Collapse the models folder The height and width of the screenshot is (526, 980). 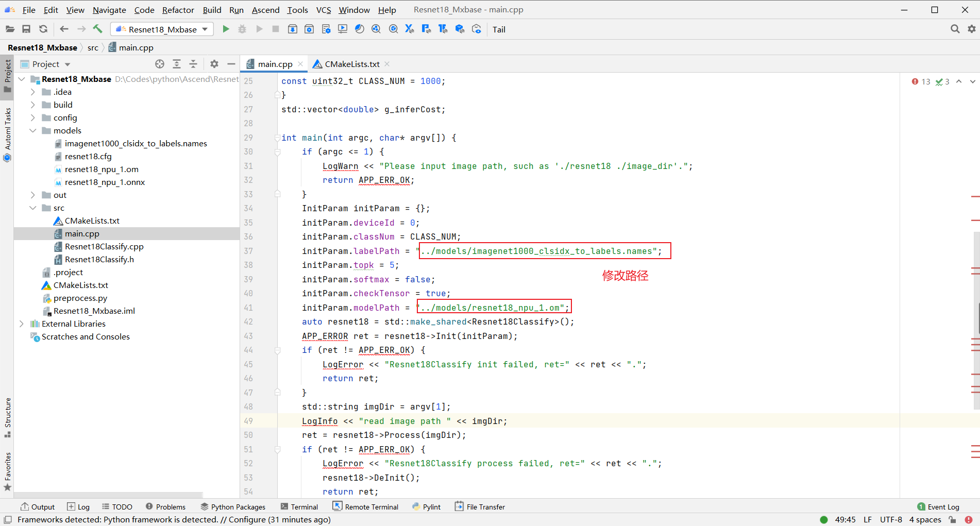33,130
